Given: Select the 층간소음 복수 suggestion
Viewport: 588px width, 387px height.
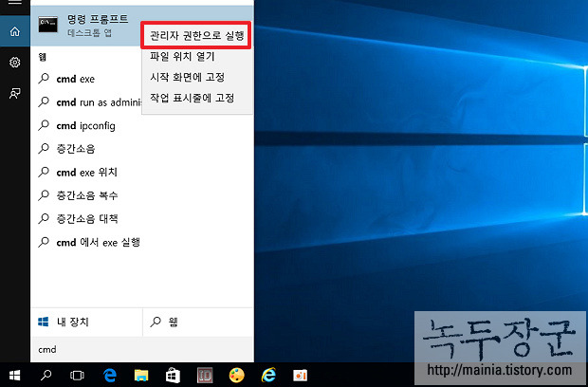Looking at the screenshot, I should tap(142, 195).
